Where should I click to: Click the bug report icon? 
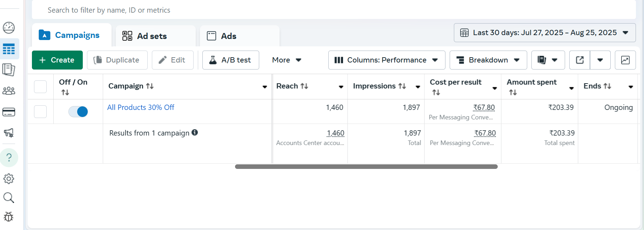tap(9, 217)
